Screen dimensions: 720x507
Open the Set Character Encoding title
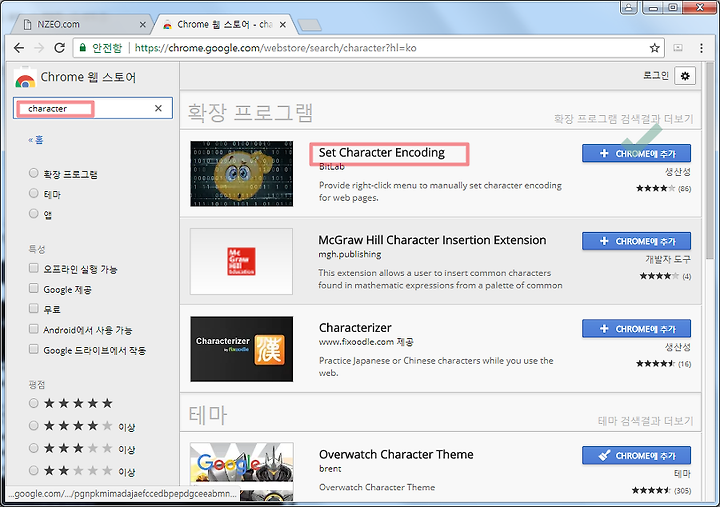[x=382, y=152]
